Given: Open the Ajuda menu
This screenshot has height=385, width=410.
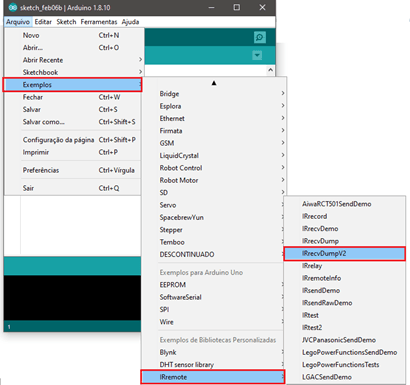Looking at the screenshot, I should [x=130, y=22].
